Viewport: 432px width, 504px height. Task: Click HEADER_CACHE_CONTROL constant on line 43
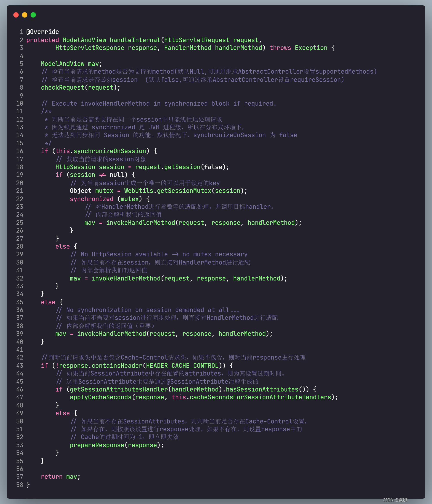coord(182,366)
